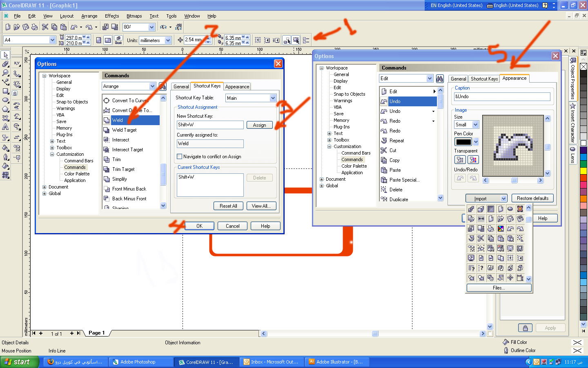Open the Import icon dropdown button

coord(503,199)
